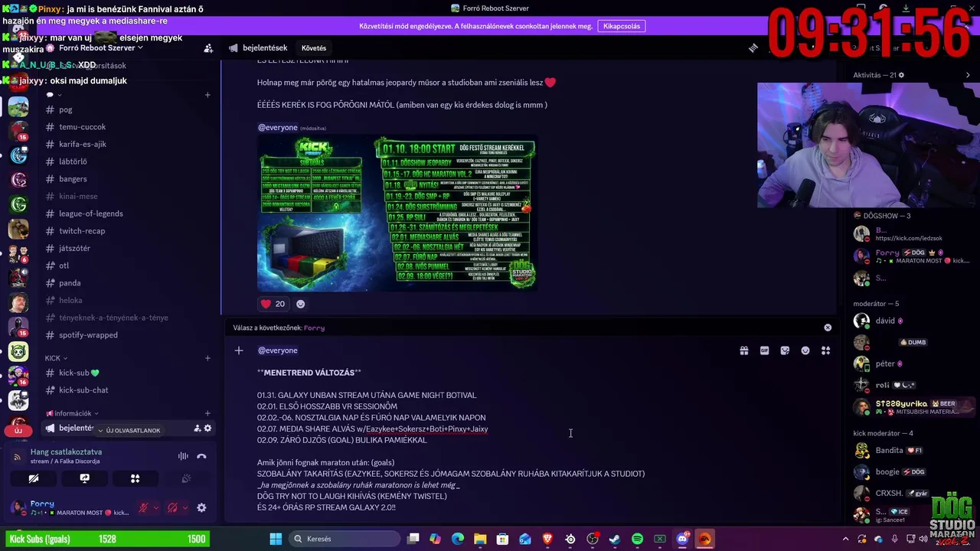Open Forry's user panel profile
The height and width of the screenshot is (551, 980).
click(70, 507)
